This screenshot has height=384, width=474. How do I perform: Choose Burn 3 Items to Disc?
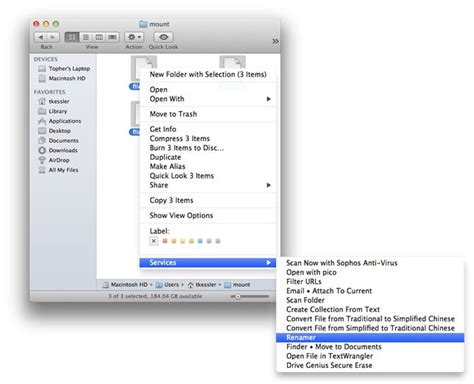(x=208, y=148)
